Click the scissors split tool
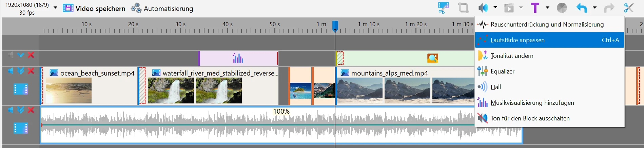This screenshot has height=148, width=644. click(629, 8)
